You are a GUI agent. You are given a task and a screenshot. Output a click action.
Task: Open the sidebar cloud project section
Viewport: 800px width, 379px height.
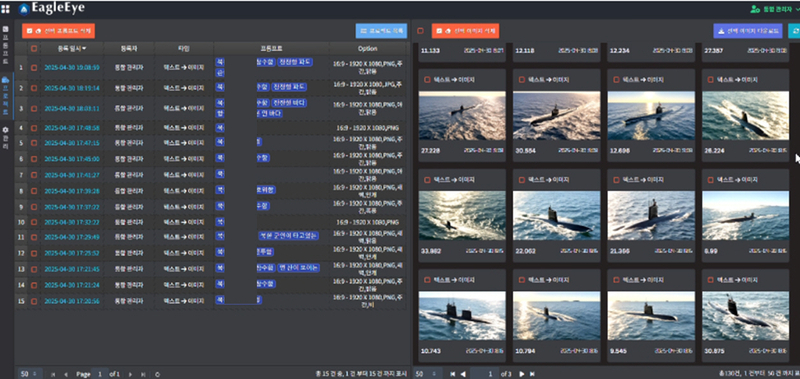[6, 96]
